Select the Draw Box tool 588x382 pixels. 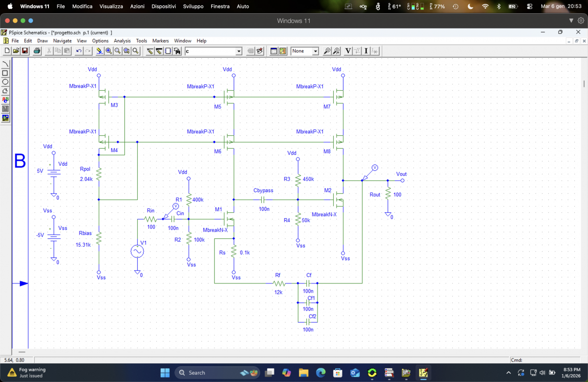tap(5, 73)
